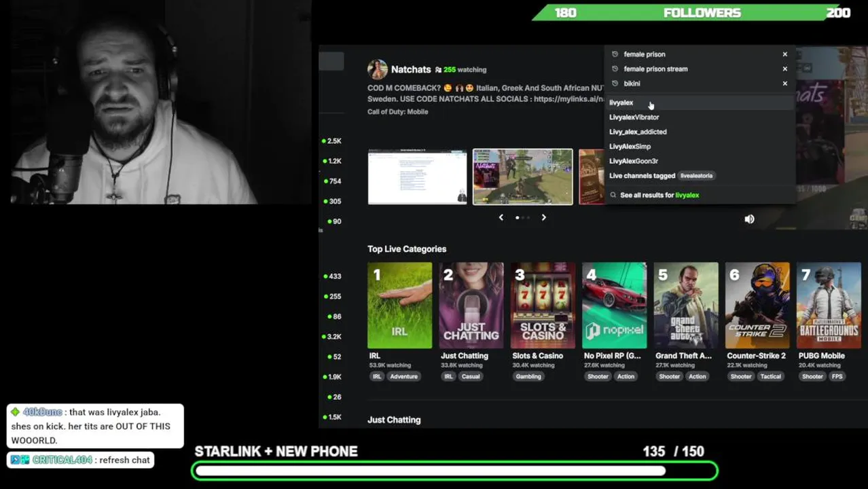868x489 pixels.
Task: Click the sidebar channel with 3.2K viewers
Action: coord(332,337)
